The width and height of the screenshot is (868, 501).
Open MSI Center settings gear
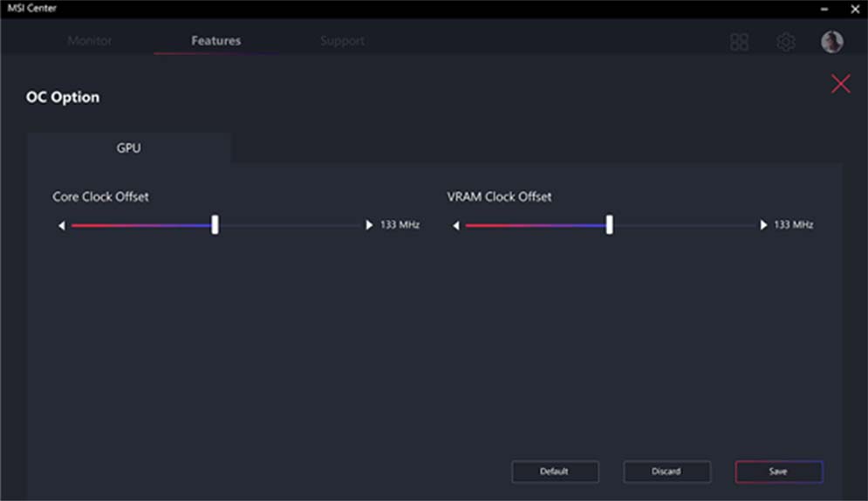tap(786, 42)
